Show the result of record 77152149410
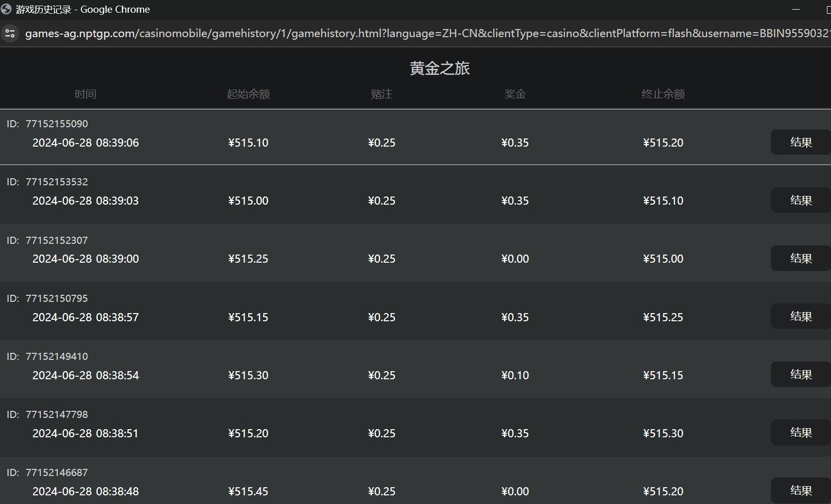Image resolution: width=831 pixels, height=504 pixels. click(800, 374)
